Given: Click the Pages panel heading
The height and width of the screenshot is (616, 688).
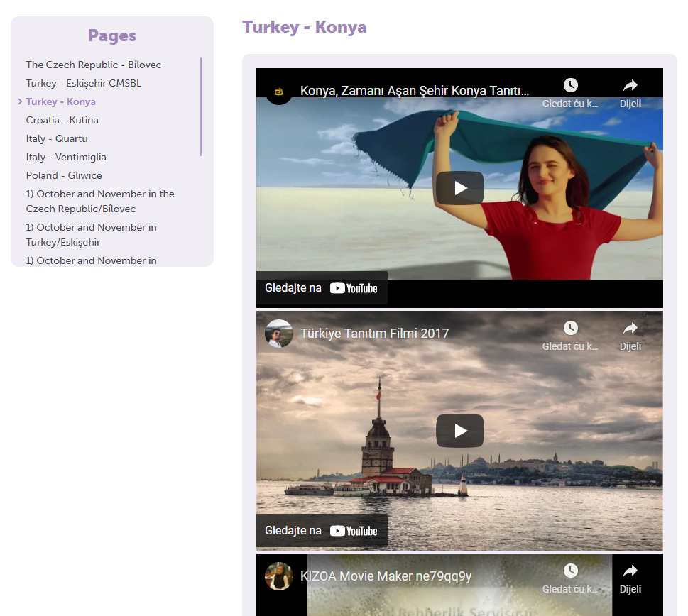Looking at the screenshot, I should click(112, 35).
